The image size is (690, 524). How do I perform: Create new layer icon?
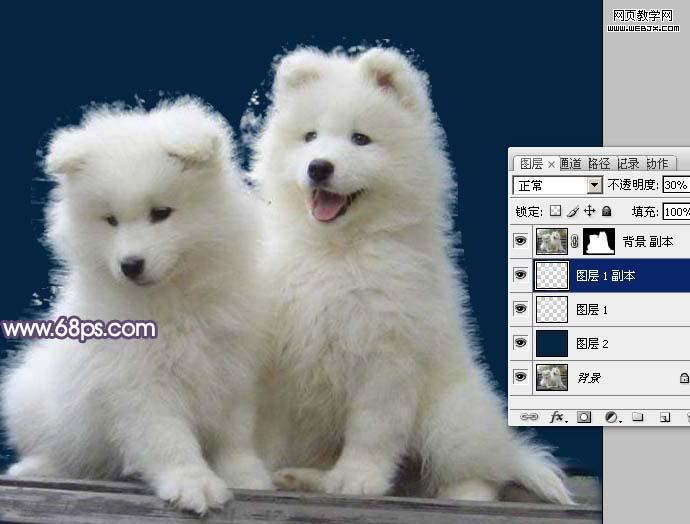[x=665, y=417]
